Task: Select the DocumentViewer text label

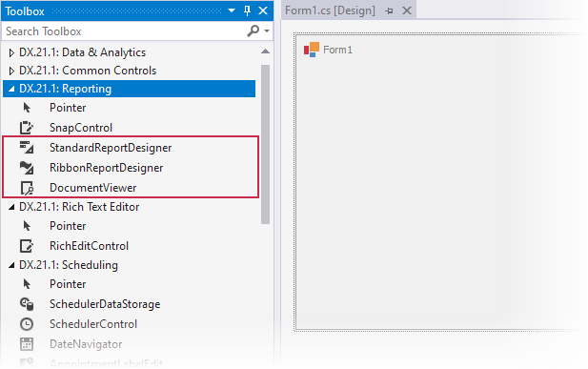Action: click(93, 188)
